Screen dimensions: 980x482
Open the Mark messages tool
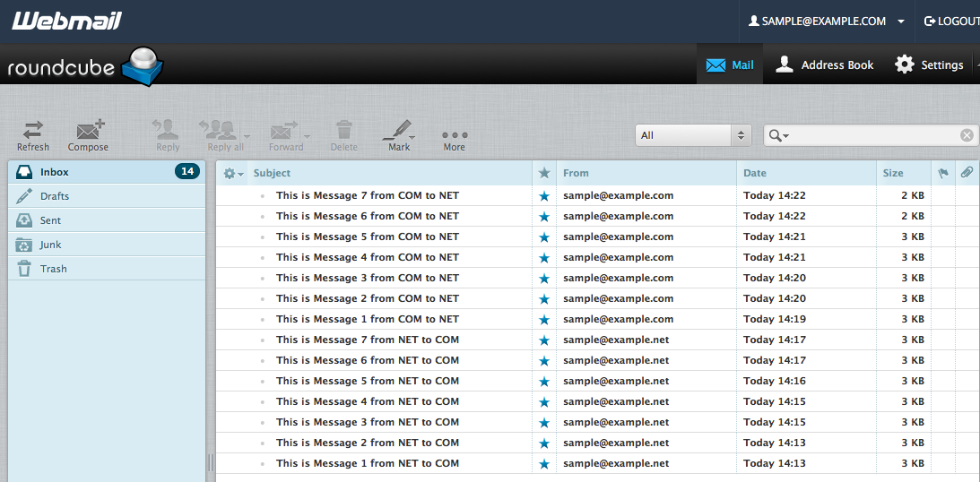[x=399, y=136]
